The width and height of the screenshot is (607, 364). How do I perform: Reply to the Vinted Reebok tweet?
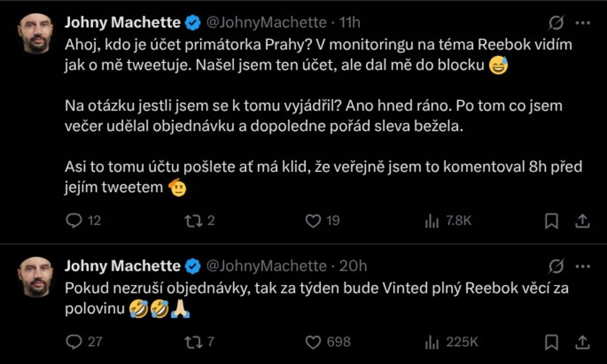[x=74, y=342]
